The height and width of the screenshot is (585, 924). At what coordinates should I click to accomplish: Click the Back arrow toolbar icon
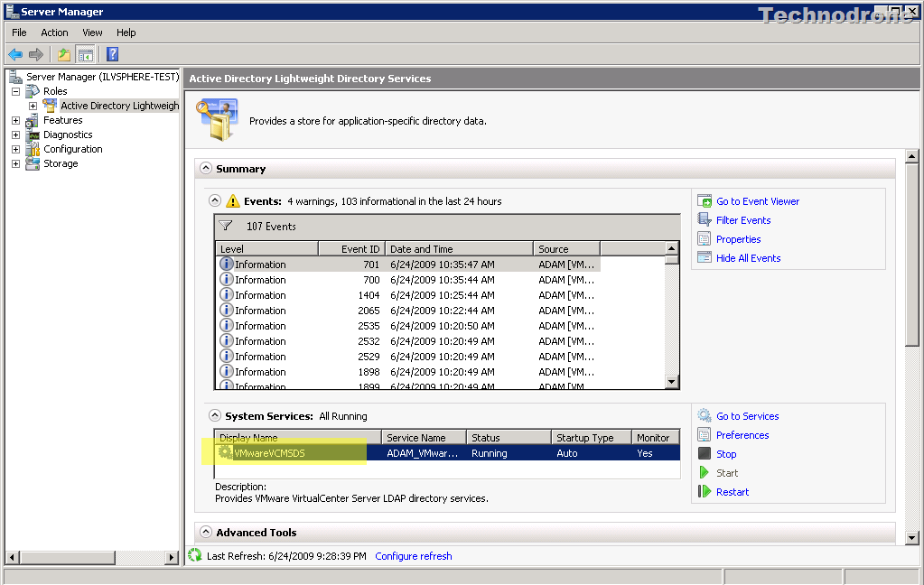click(15, 55)
